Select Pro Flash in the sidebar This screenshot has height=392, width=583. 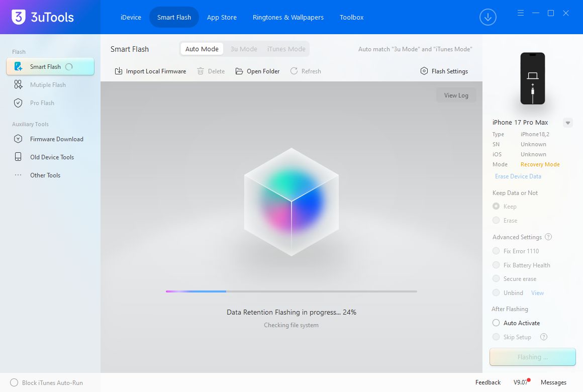click(50, 103)
